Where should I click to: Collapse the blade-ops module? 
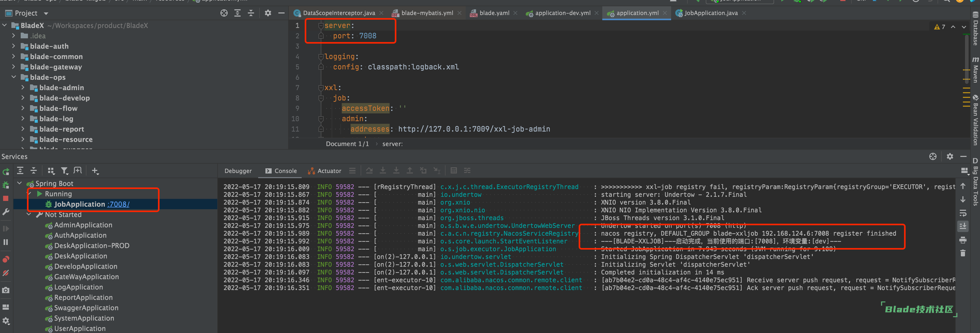[14, 77]
